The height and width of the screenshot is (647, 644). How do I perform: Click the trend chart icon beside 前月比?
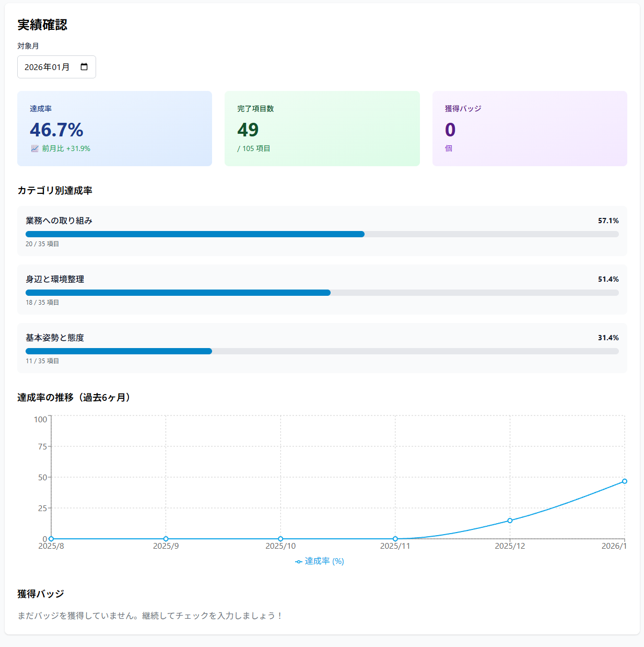(34, 148)
